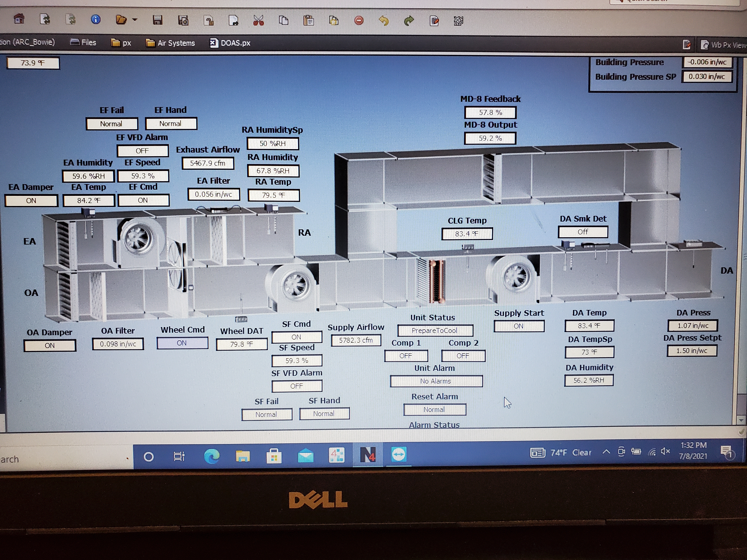Click the red Delete icon
The image size is (747, 560).
(359, 21)
